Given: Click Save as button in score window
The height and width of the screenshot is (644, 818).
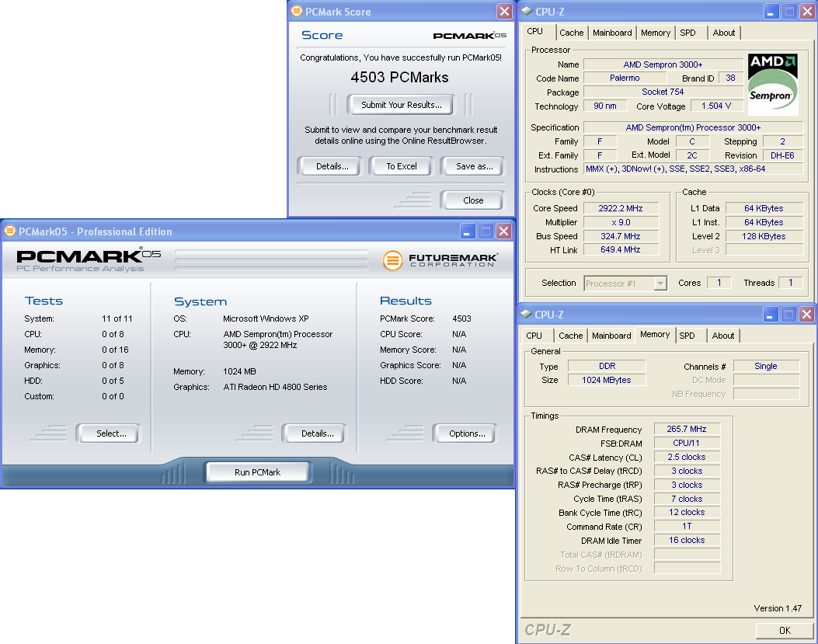Looking at the screenshot, I should pyautogui.click(x=474, y=166).
